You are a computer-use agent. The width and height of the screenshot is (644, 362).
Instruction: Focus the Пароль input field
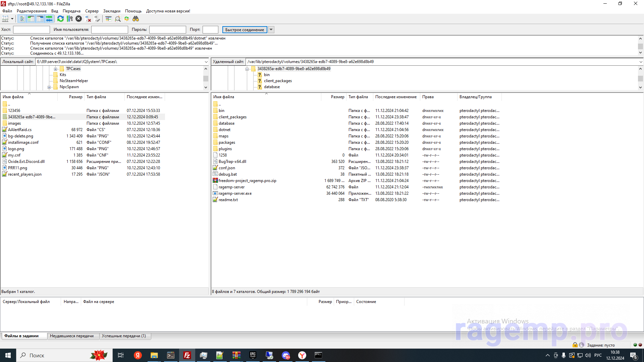pos(167,29)
